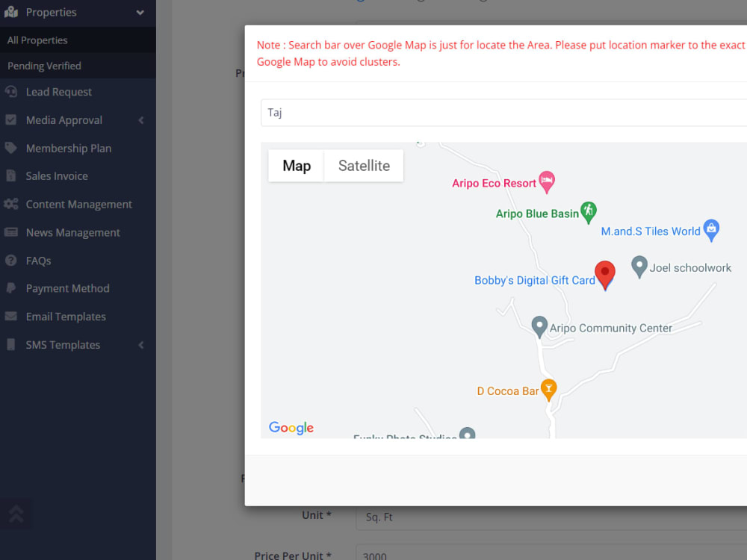Click the D Cocoa Bar cocktail pin

click(x=549, y=390)
